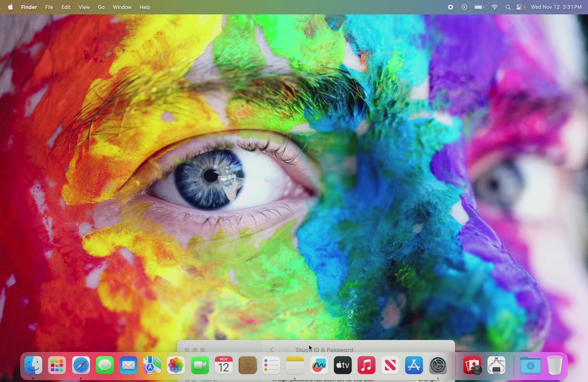The image size is (588, 382).
Task: Open the Music app in dock
Action: 366,366
